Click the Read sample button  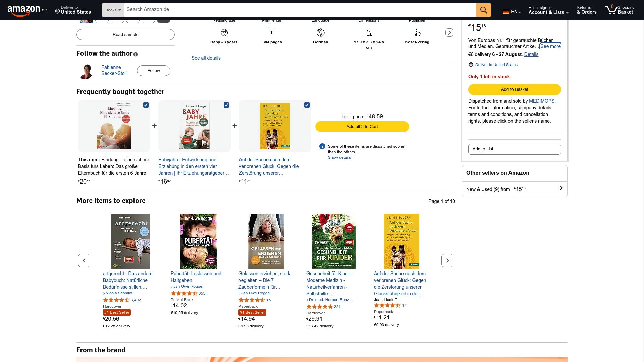pos(125,35)
